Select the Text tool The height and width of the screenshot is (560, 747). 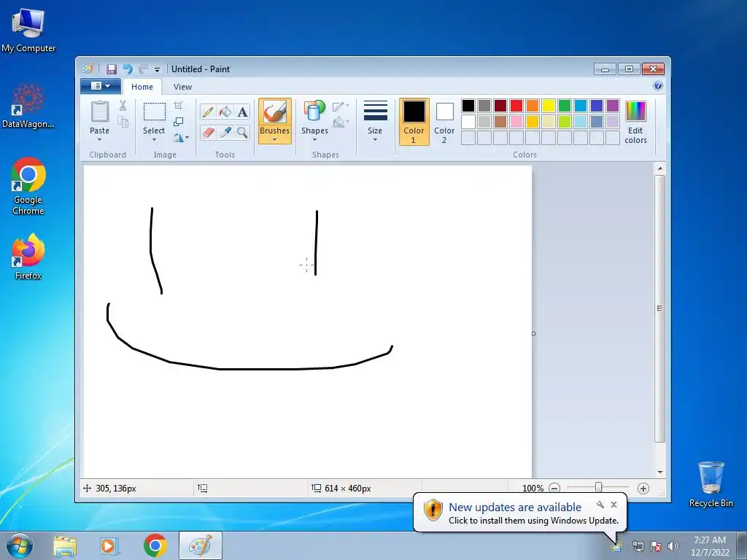(242, 112)
